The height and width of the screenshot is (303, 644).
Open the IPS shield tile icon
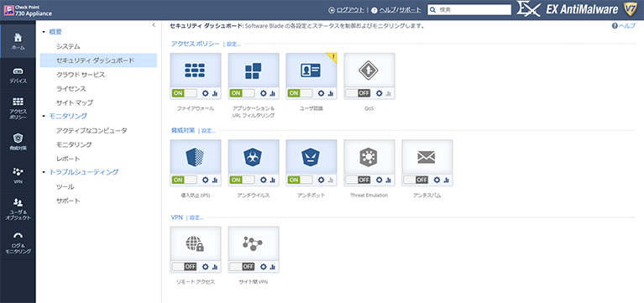coord(196,157)
